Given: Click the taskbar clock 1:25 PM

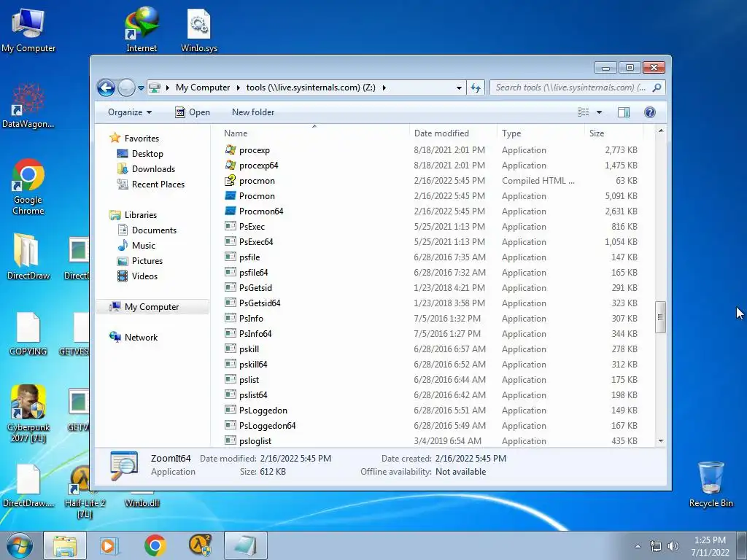Looking at the screenshot, I should click(x=710, y=540).
